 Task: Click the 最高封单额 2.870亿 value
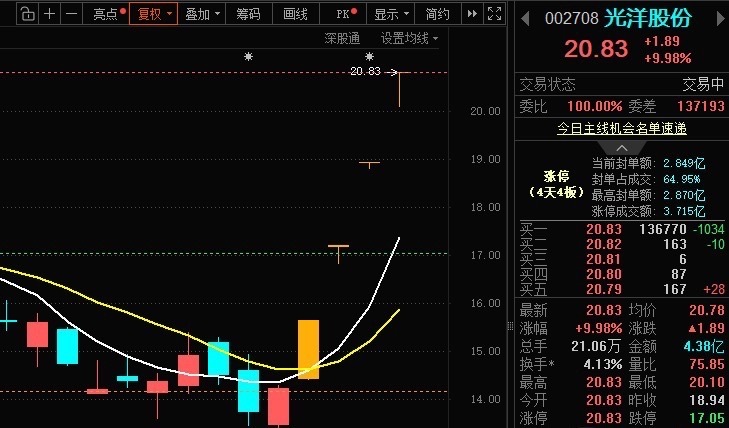[x=684, y=195]
